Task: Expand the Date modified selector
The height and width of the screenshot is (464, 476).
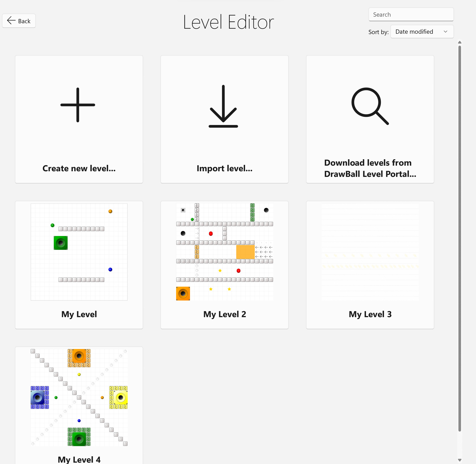Action: [x=422, y=31]
